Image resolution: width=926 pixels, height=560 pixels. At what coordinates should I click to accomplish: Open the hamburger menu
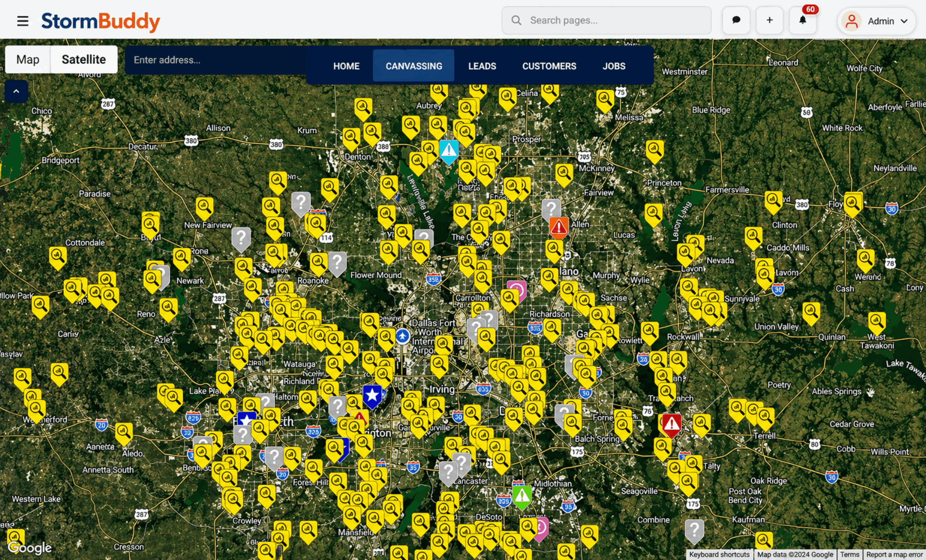coord(23,21)
